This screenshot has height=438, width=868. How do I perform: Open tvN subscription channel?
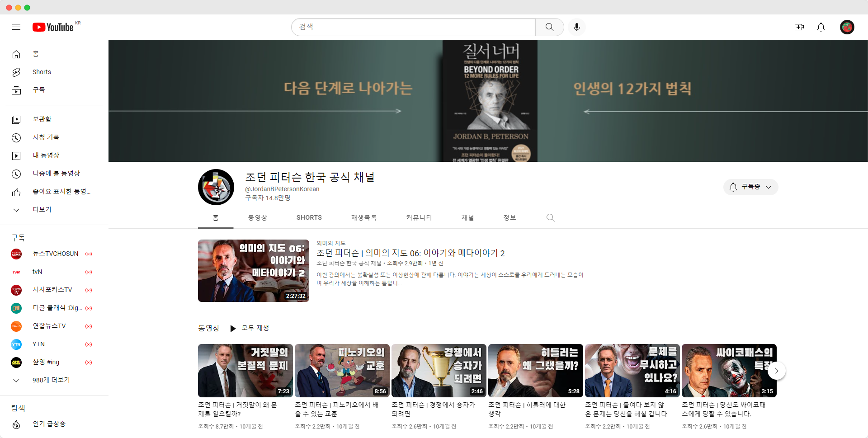pyautogui.click(x=54, y=272)
